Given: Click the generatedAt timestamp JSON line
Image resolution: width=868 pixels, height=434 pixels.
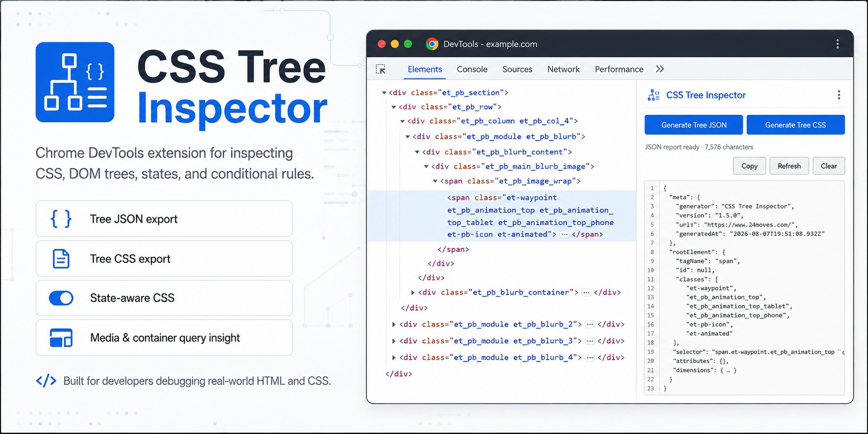Looking at the screenshot, I should (x=750, y=234).
